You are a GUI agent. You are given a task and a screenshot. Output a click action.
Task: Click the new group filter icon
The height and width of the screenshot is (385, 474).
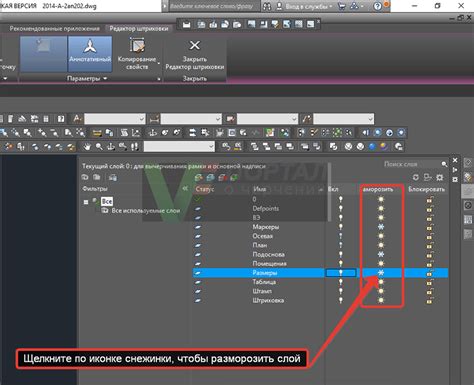97,177
